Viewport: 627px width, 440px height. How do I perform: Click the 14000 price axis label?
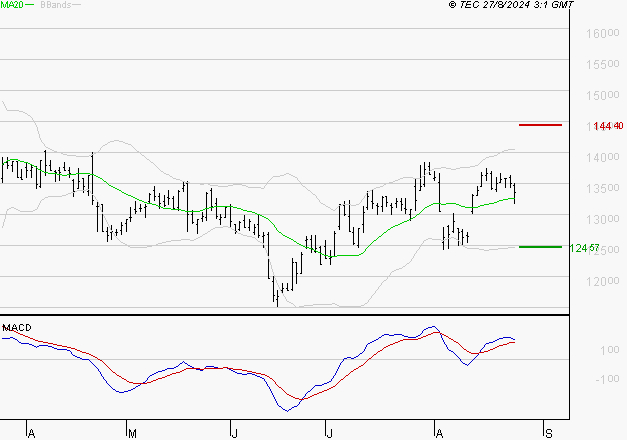tap(603, 158)
